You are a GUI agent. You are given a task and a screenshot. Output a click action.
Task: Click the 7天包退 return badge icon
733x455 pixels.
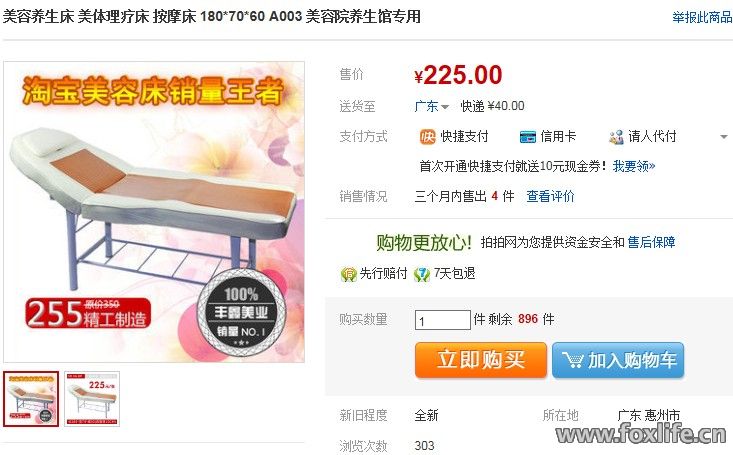[x=422, y=274]
